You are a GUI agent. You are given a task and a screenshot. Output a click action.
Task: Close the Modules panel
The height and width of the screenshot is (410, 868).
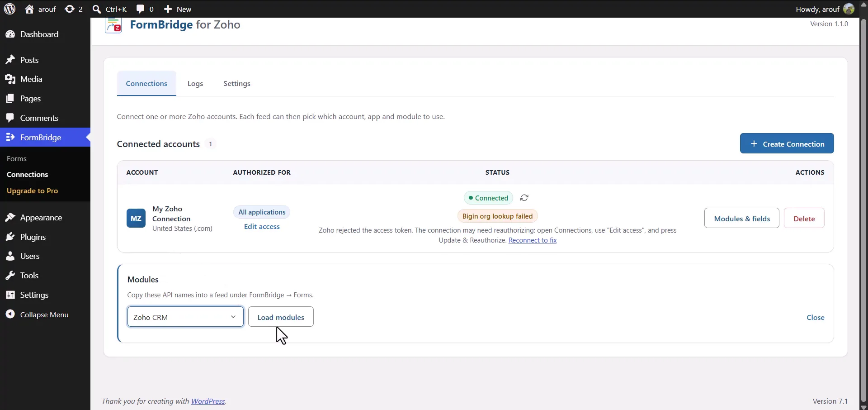(x=816, y=317)
